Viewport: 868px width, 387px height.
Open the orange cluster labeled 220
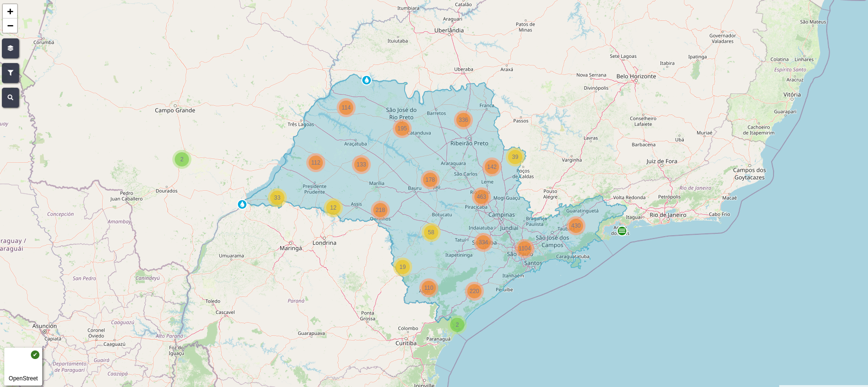(474, 291)
